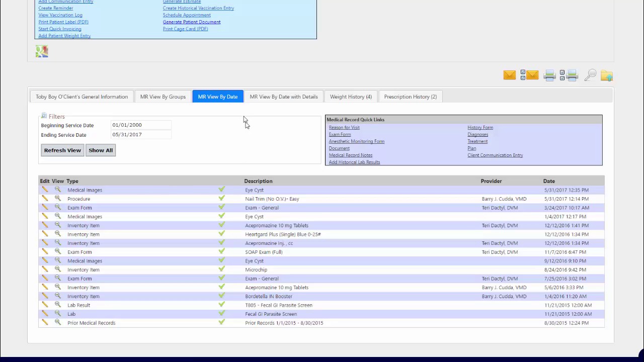This screenshot has width=644, height=362.
Task: Click the Schedule Appointment link
Action: tap(187, 15)
